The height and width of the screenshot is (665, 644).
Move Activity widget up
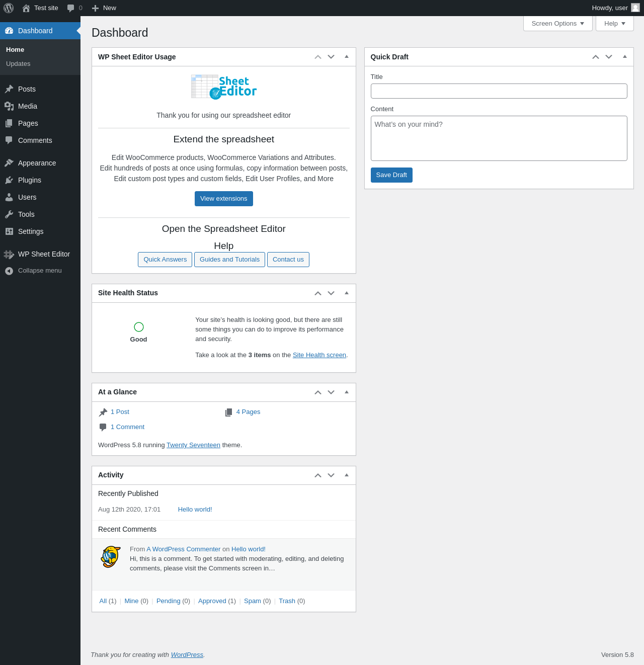(x=318, y=475)
